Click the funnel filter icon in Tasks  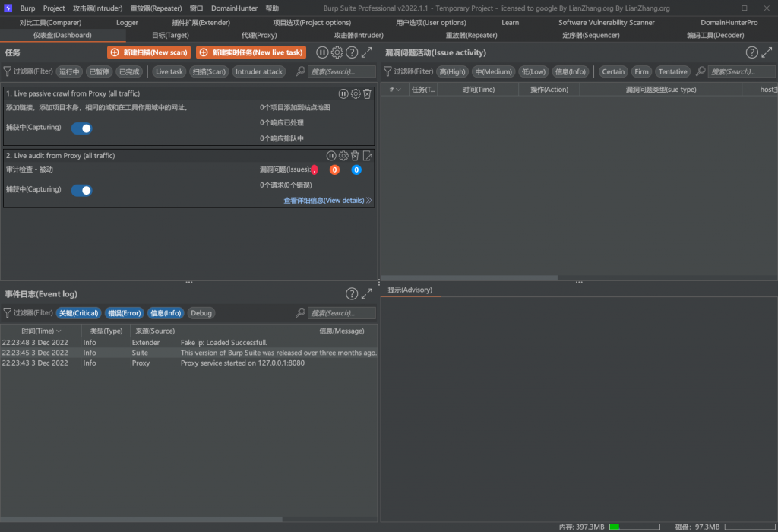8,71
